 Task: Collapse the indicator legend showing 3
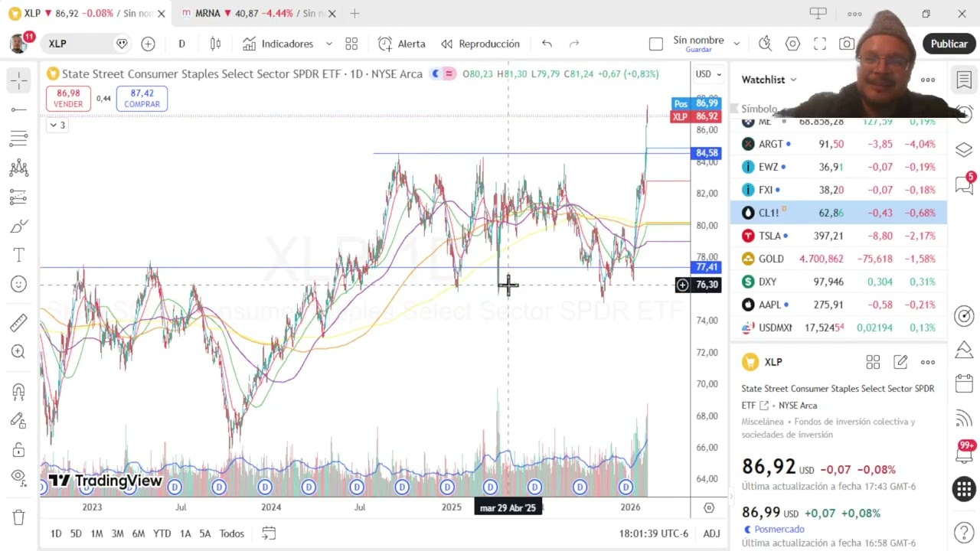coord(57,125)
